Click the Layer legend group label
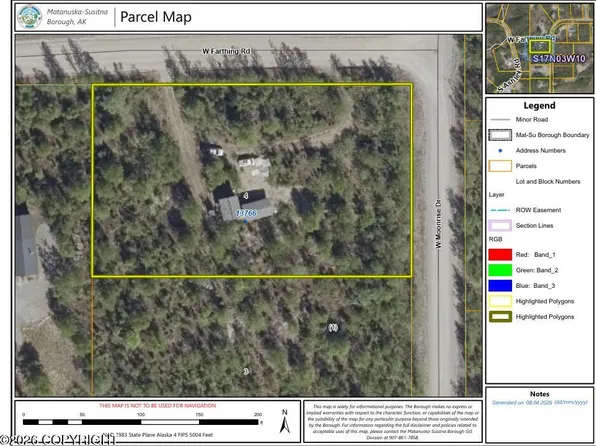The image size is (596, 446). tap(496, 194)
